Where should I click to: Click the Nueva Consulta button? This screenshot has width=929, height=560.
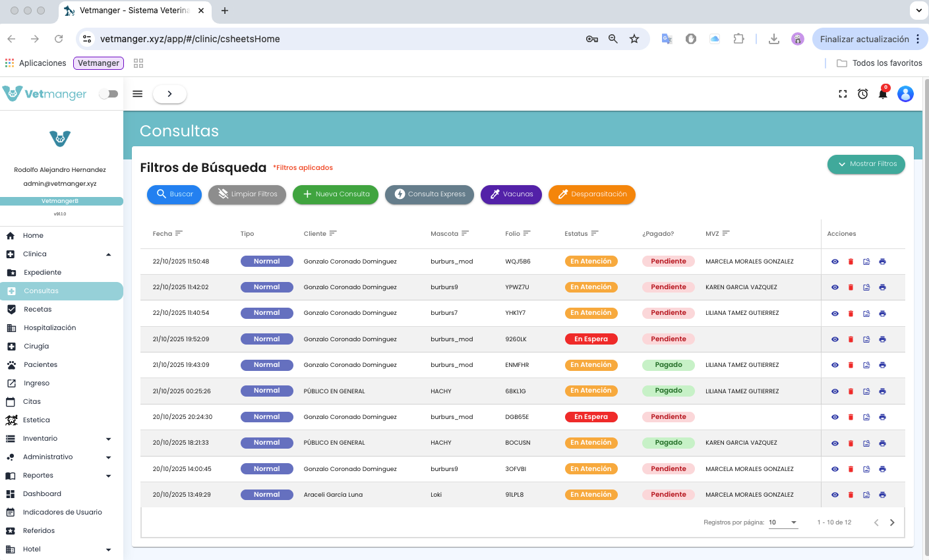[x=335, y=194]
